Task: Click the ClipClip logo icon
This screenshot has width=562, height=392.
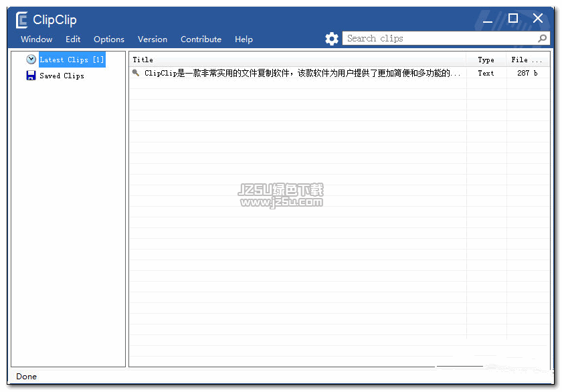Action: pos(22,19)
